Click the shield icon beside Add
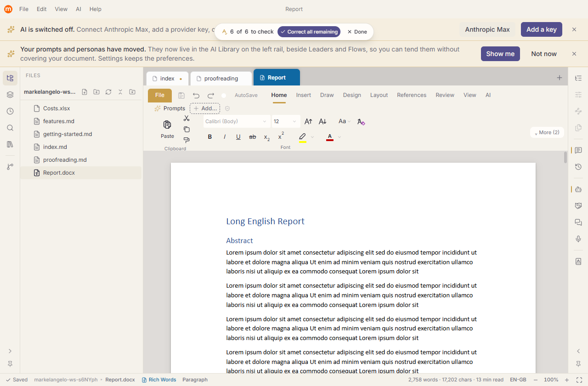Image resolution: width=588 pixels, height=386 pixels. point(227,108)
